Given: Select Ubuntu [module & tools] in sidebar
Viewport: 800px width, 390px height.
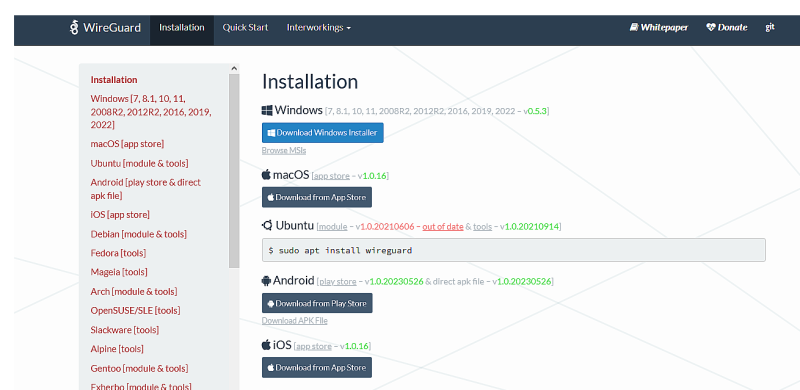Looking at the screenshot, I should 139,163.
